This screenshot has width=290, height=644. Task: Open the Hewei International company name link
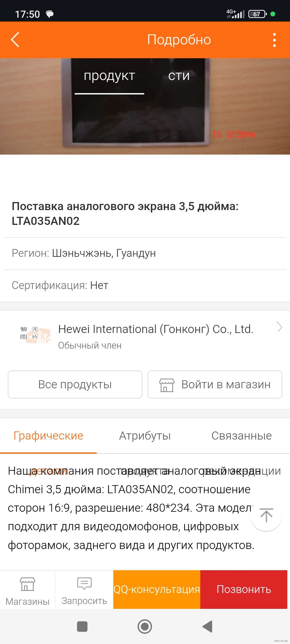156,329
